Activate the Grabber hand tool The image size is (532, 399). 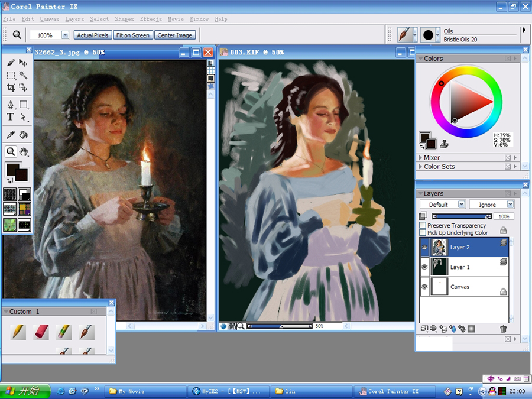pos(23,151)
